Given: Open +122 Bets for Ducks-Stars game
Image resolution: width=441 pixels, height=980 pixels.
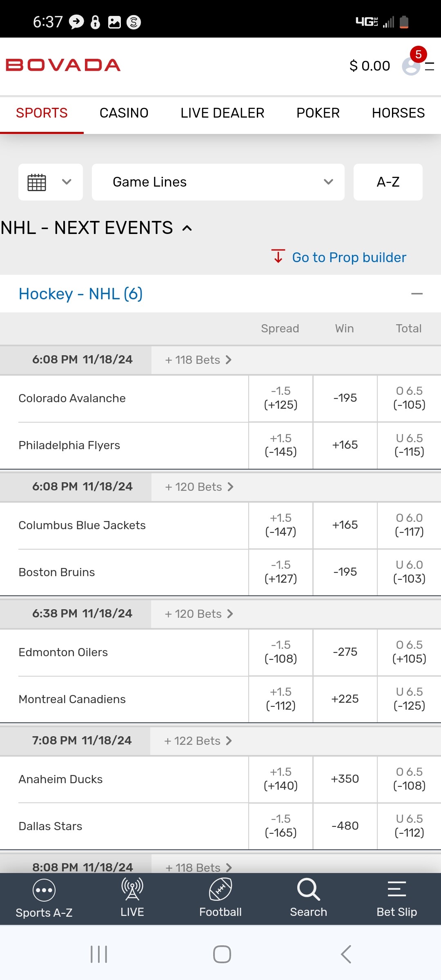Looking at the screenshot, I should (x=198, y=741).
